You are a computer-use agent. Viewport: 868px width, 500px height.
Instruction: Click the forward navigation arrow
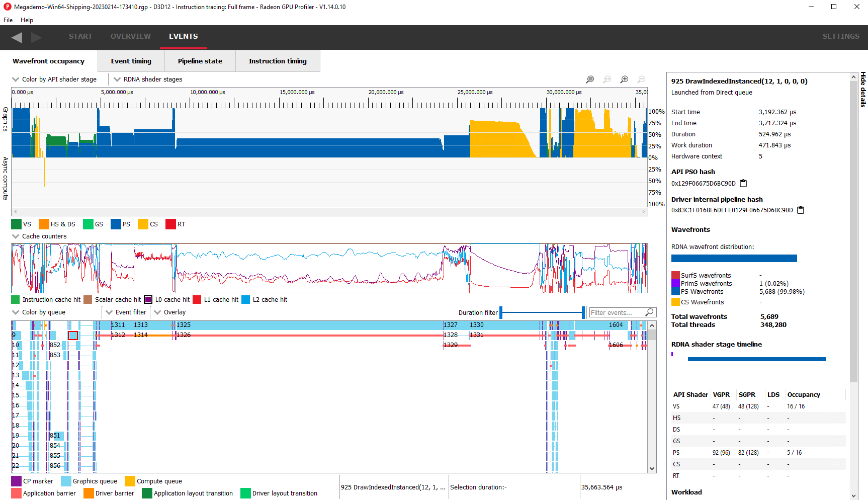click(36, 37)
